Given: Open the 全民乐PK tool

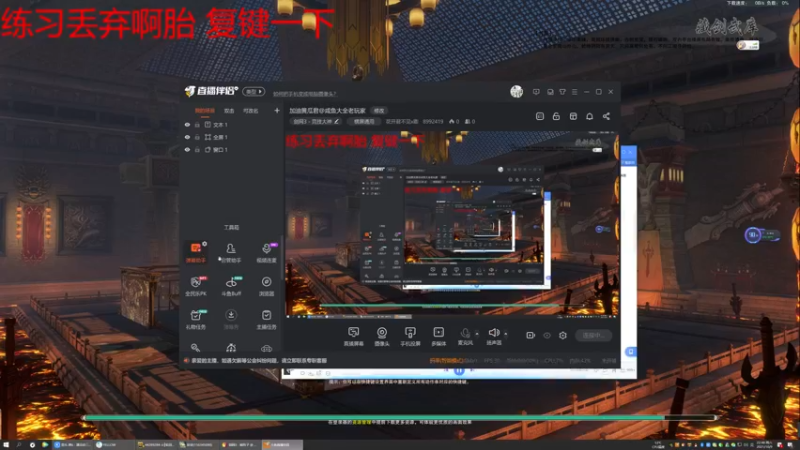Looking at the screenshot, I should [196, 286].
